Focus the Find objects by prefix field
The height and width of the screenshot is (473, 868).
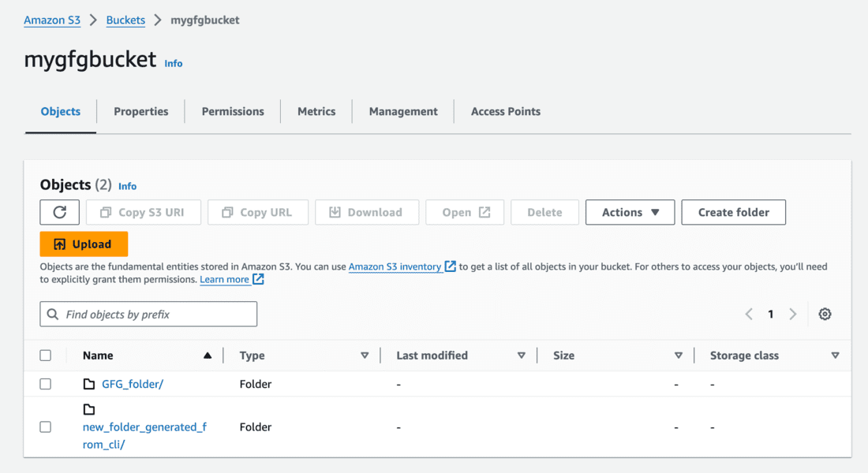click(148, 314)
